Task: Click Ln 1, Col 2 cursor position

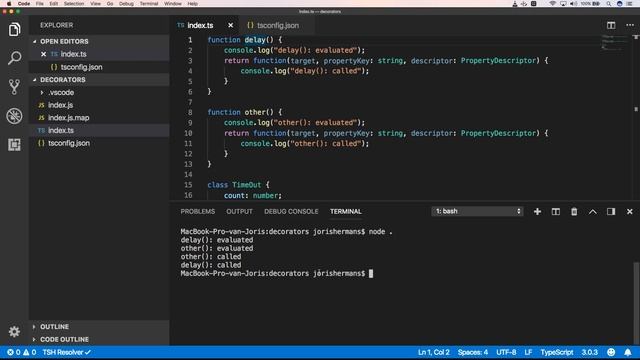Action: click(x=433, y=352)
